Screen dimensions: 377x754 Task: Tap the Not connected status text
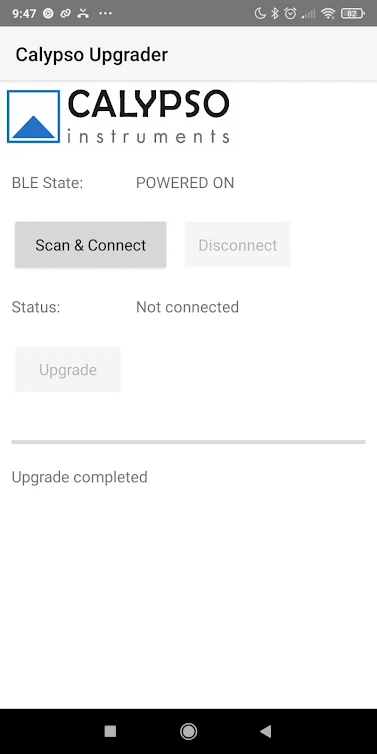point(188,307)
